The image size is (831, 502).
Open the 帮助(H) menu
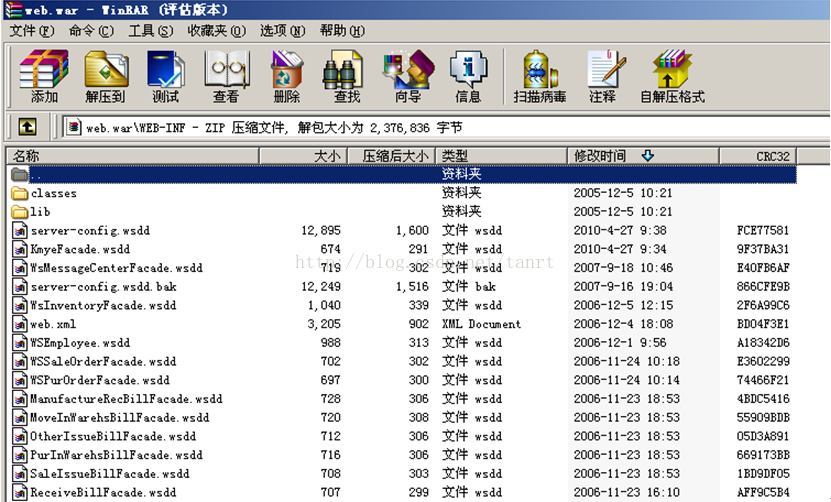(342, 31)
